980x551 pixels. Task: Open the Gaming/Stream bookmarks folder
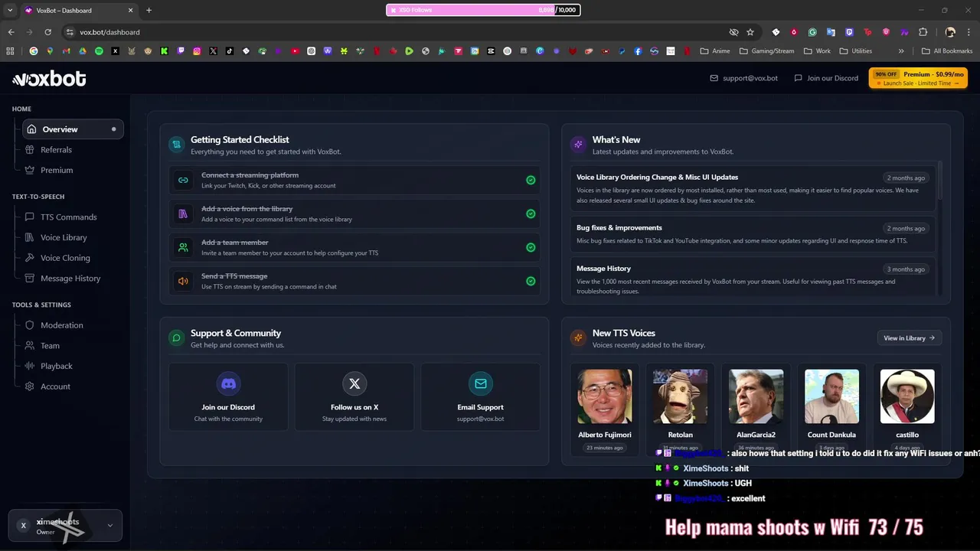pos(766,51)
